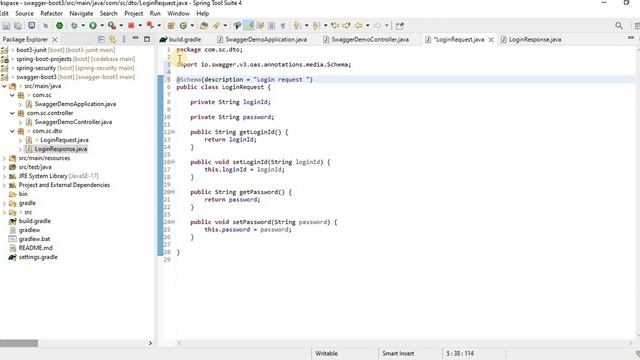Open the Navigate menu
The height and width of the screenshot is (360, 640).
tap(81, 13)
